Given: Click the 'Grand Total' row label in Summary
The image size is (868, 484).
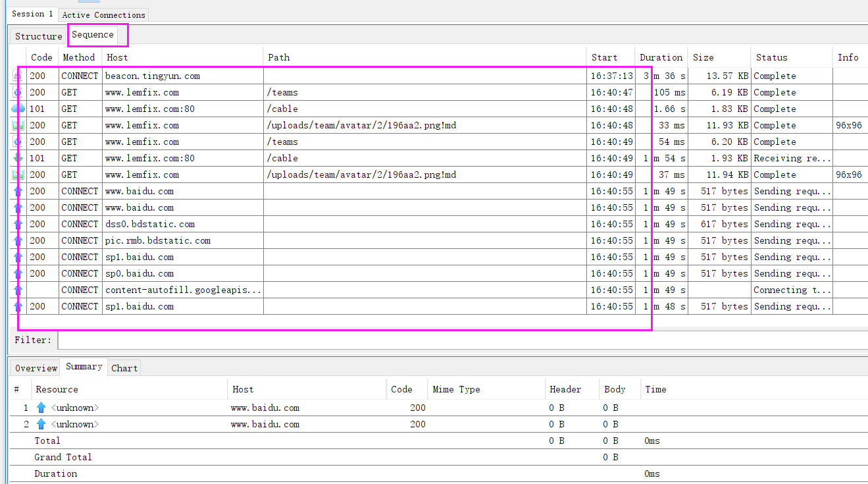Looking at the screenshot, I should (63, 457).
